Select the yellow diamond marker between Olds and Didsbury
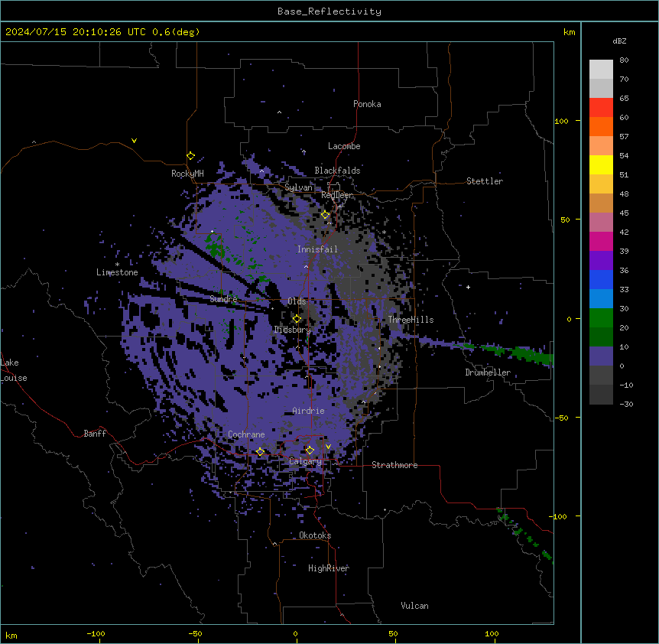 coord(297,319)
